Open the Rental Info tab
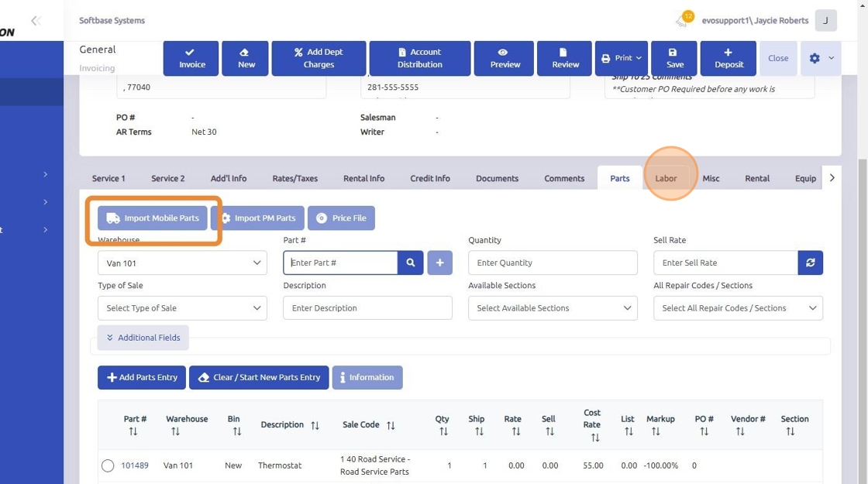Viewport: 868px width, 484px height. [x=363, y=178]
